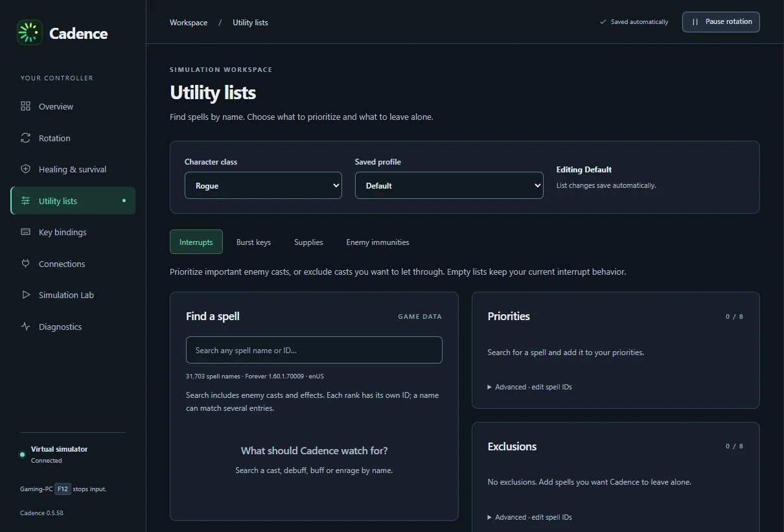Click the Connections plug icon
Viewport: 784px width, 532px height.
(26, 264)
